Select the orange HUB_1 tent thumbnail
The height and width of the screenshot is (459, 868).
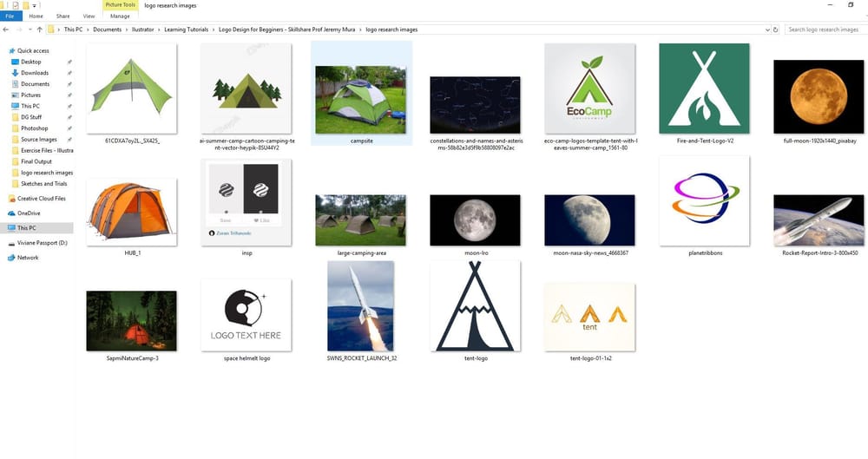click(x=132, y=212)
